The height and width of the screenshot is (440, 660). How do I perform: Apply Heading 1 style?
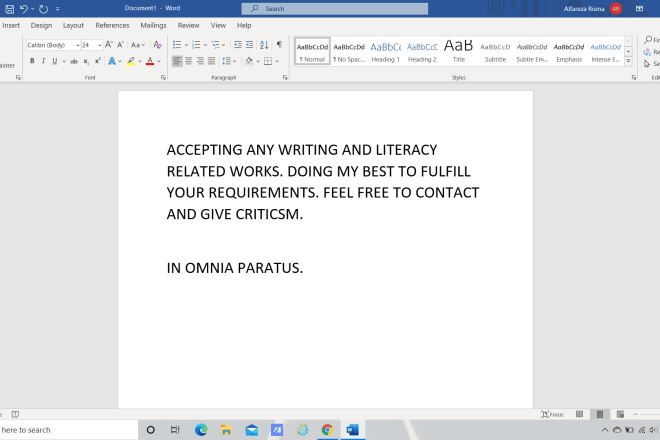386,51
